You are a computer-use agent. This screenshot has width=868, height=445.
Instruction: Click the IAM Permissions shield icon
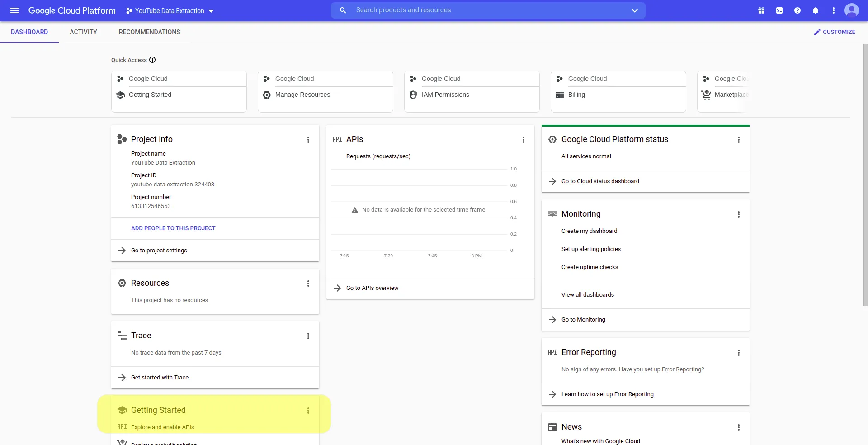tap(413, 95)
